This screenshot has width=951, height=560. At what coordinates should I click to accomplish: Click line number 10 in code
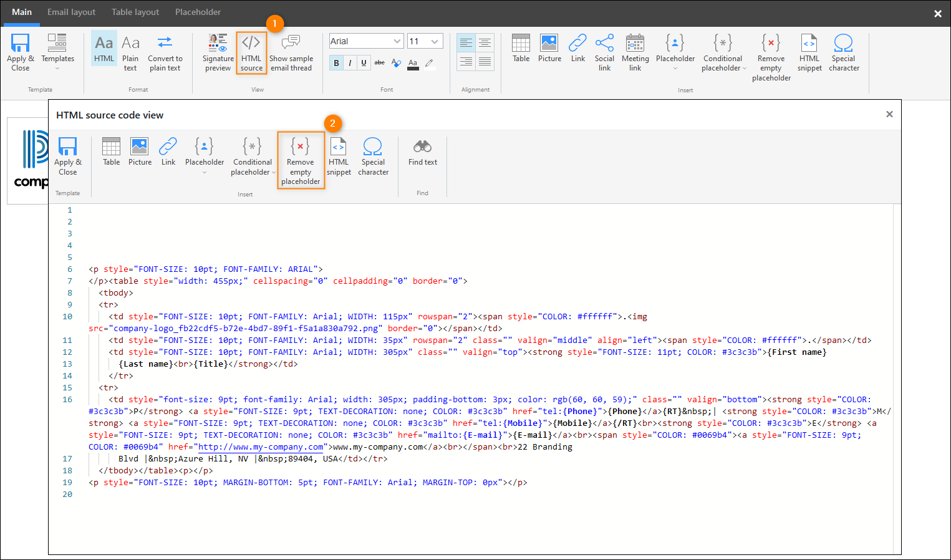67,317
